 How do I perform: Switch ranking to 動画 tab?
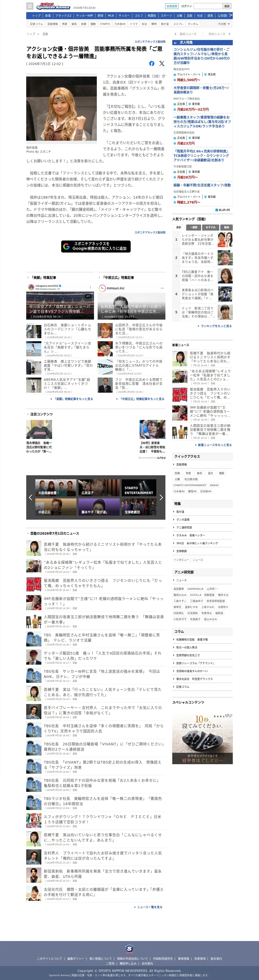pos(227,228)
